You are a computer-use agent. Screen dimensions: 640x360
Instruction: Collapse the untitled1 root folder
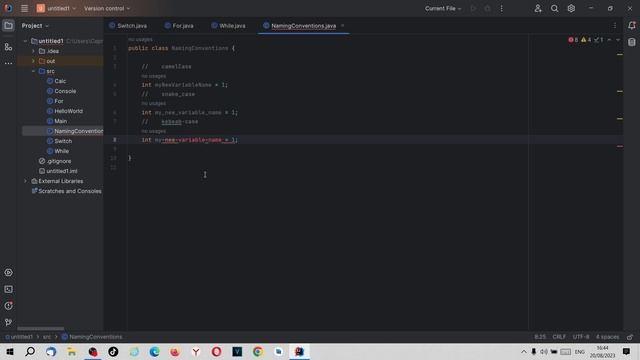(x=25, y=41)
